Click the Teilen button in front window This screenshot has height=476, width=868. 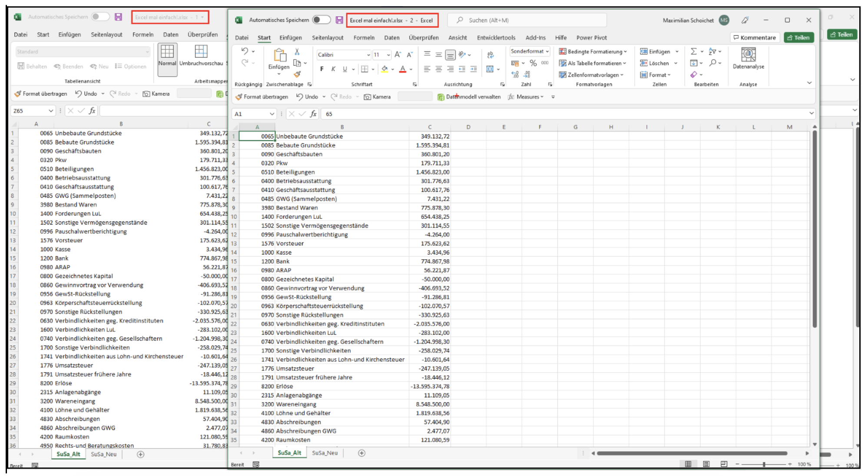tap(798, 37)
